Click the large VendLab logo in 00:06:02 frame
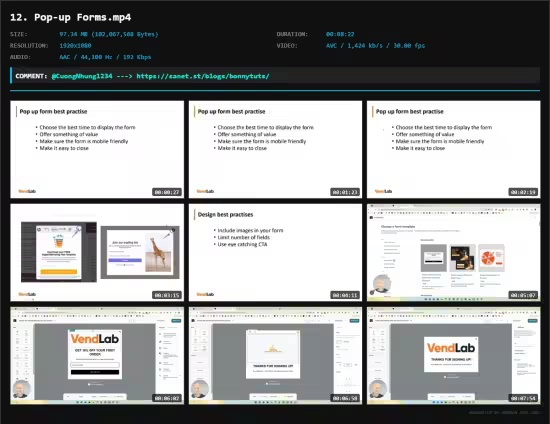The width and height of the screenshot is (550, 424). (x=95, y=339)
